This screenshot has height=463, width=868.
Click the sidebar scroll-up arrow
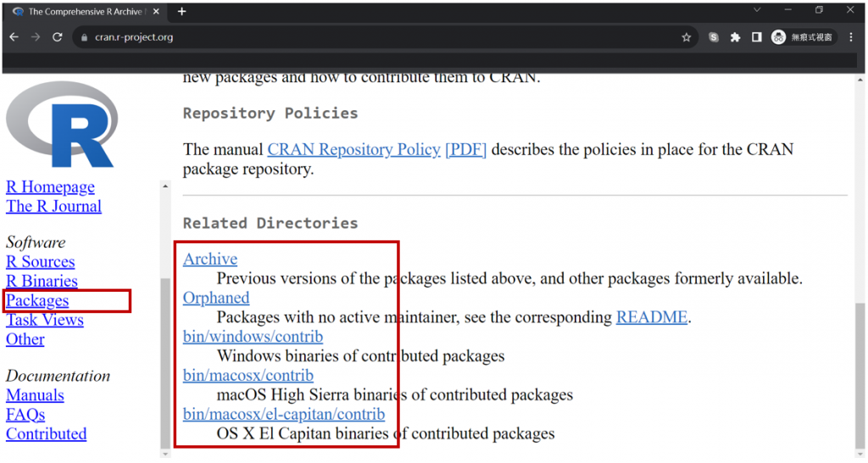click(x=165, y=187)
